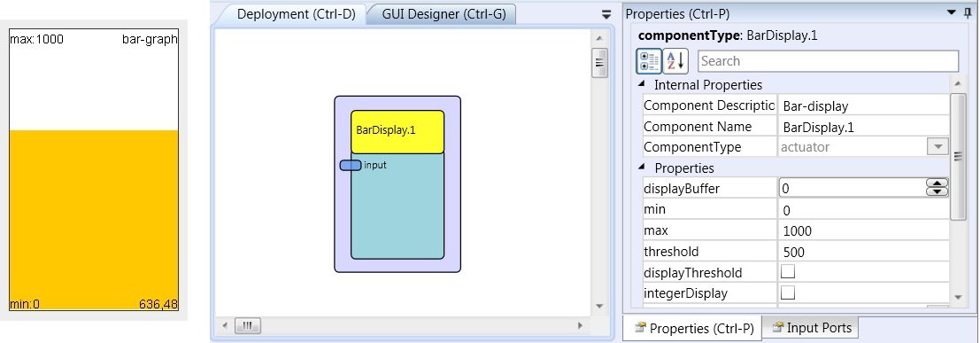Click the orange bar-graph fill

(x=94, y=221)
